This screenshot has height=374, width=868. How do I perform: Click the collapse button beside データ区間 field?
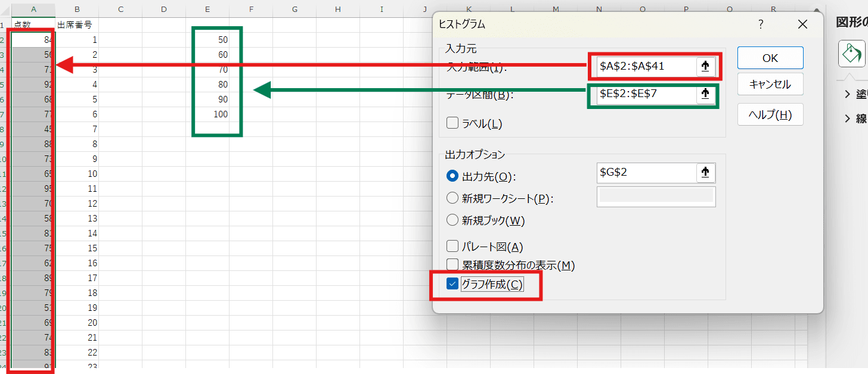coord(705,93)
